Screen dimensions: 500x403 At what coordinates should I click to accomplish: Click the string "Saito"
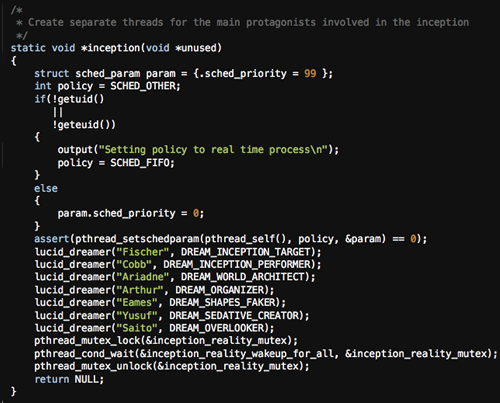(137, 328)
